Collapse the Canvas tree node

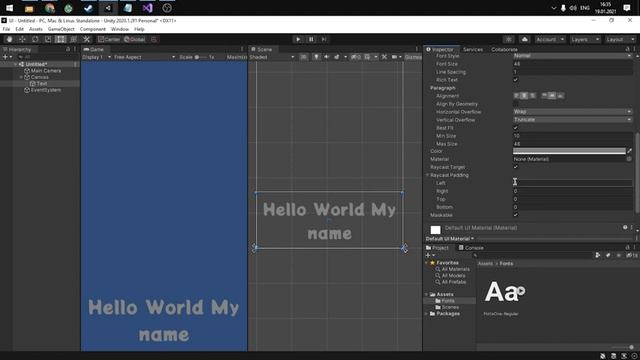[x=21, y=77]
